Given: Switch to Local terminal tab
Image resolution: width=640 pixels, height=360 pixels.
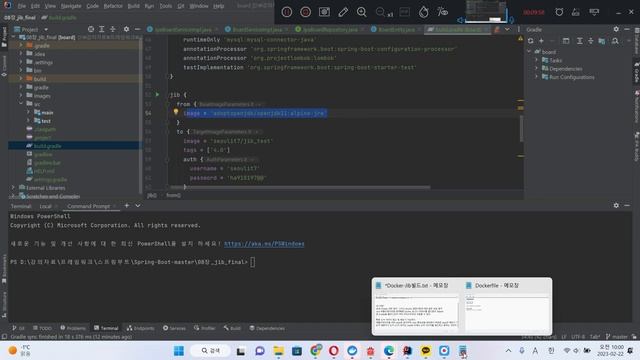Looking at the screenshot, I should [45, 206].
